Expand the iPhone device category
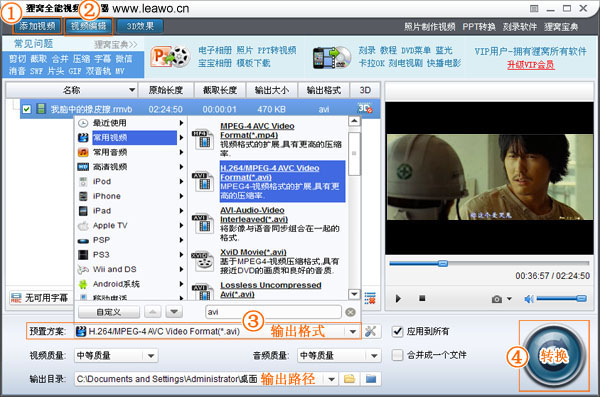600x397 pixels. (130, 196)
